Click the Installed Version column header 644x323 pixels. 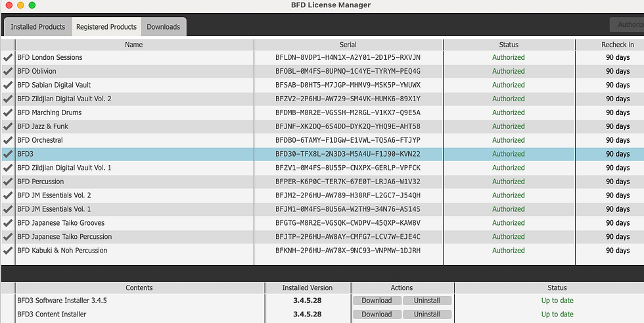click(x=308, y=287)
